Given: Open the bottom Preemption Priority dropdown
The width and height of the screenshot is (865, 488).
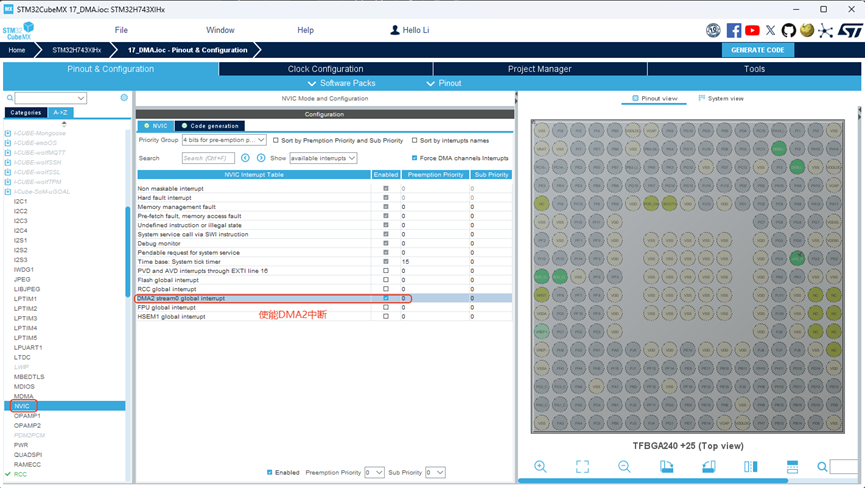Looking at the screenshot, I should 375,473.
